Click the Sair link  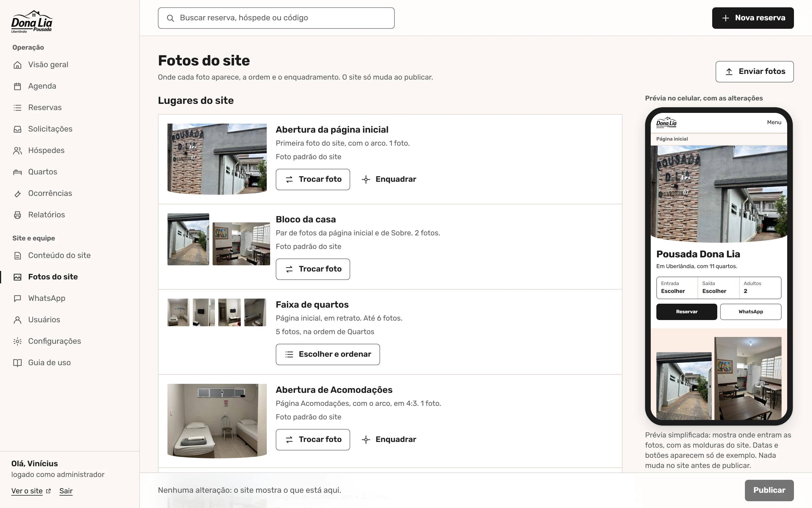[x=66, y=491]
